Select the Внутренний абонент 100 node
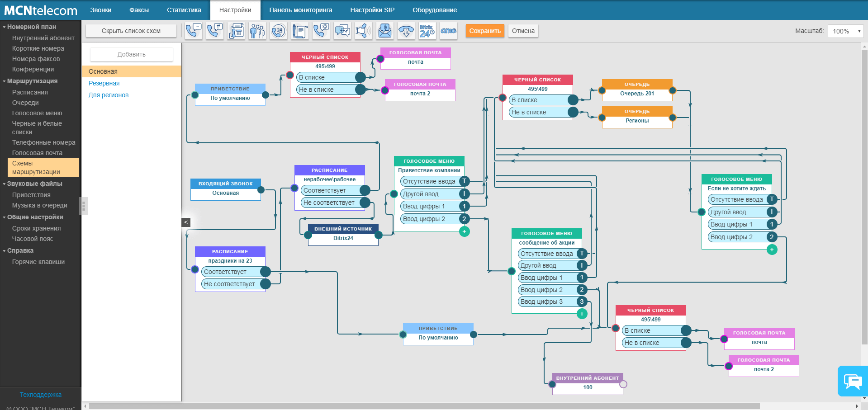 [x=588, y=384]
